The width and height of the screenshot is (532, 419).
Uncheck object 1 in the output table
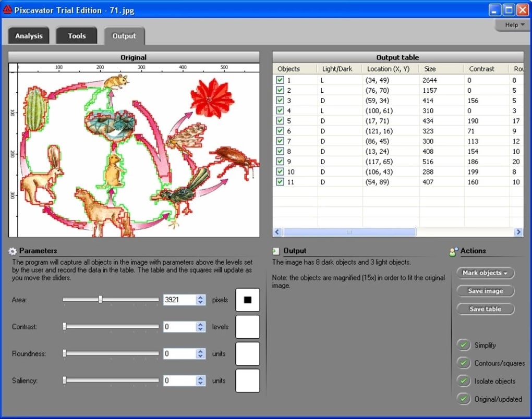tap(280, 80)
